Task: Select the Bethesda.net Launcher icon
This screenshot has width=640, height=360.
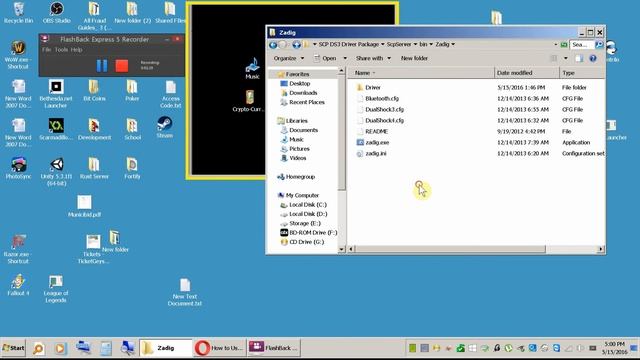Action: (x=56, y=94)
